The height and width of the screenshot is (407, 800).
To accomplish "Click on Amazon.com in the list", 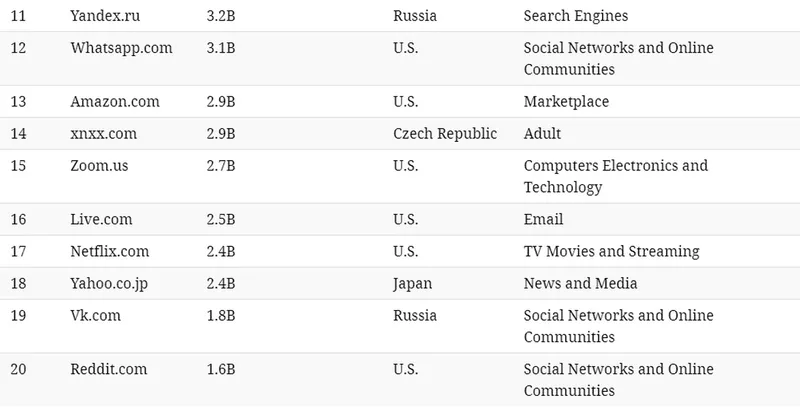I will (113, 101).
